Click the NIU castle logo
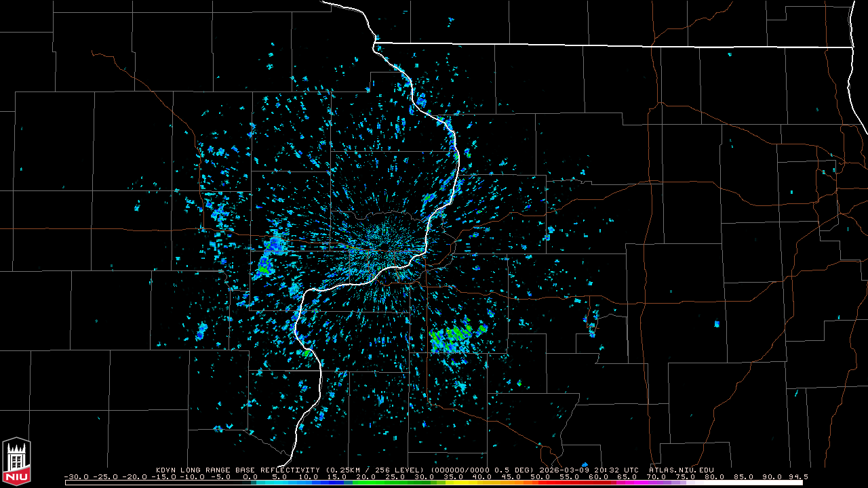Screen dimensions: 868x488 [x=16, y=462]
